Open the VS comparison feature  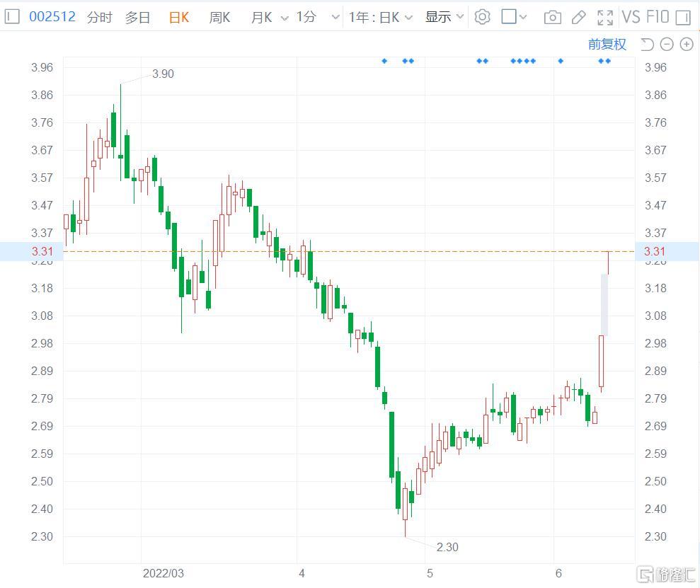[631, 17]
